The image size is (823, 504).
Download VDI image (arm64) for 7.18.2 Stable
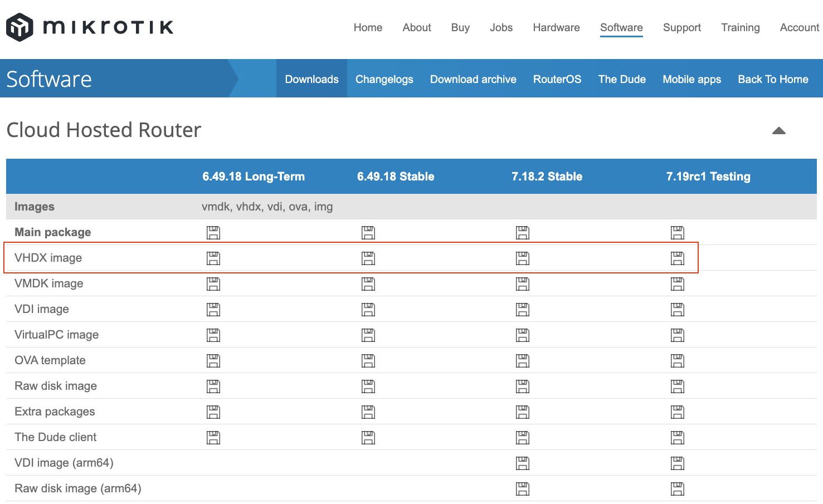pos(522,463)
